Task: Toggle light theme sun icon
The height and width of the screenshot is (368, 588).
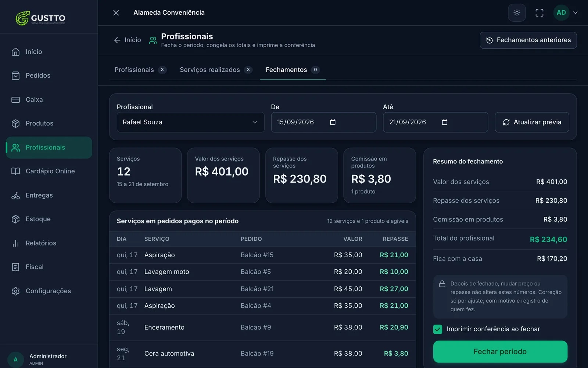Action: (x=517, y=13)
